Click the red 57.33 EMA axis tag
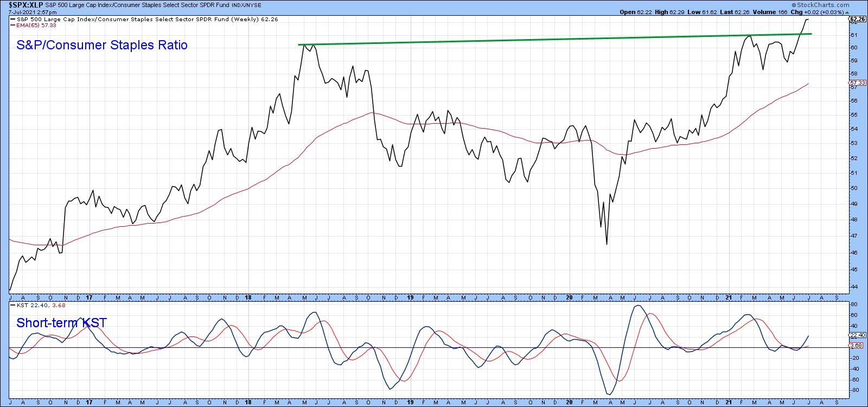The image size is (868, 407). (857, 82)
